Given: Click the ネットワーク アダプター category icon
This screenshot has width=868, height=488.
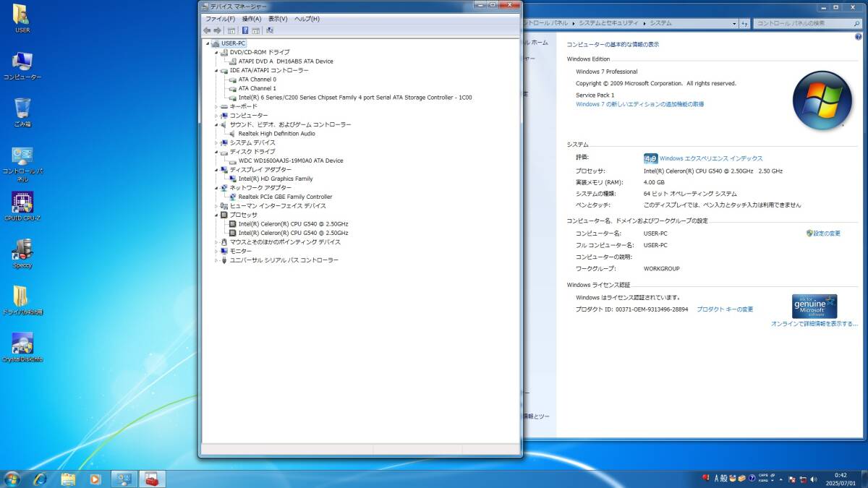Looking at the screenshot, I should click(x=224, y=188).
